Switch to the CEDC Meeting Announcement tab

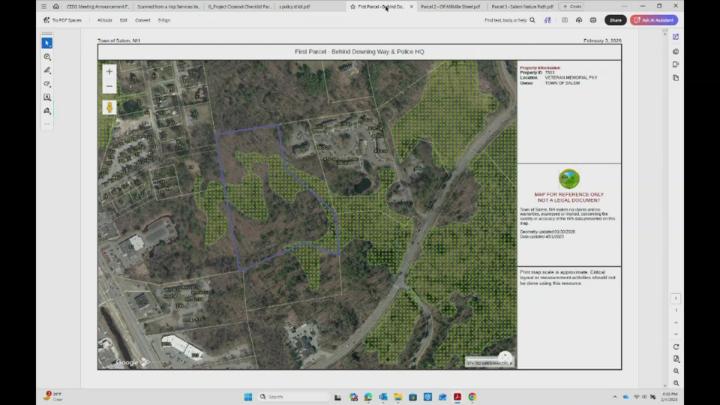[x=88, y=6]
